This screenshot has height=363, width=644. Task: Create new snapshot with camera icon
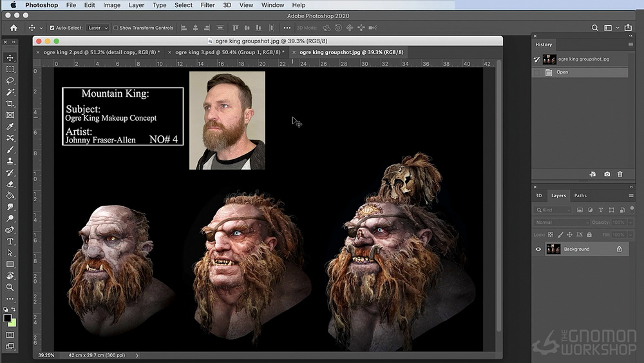click(607, 174)
